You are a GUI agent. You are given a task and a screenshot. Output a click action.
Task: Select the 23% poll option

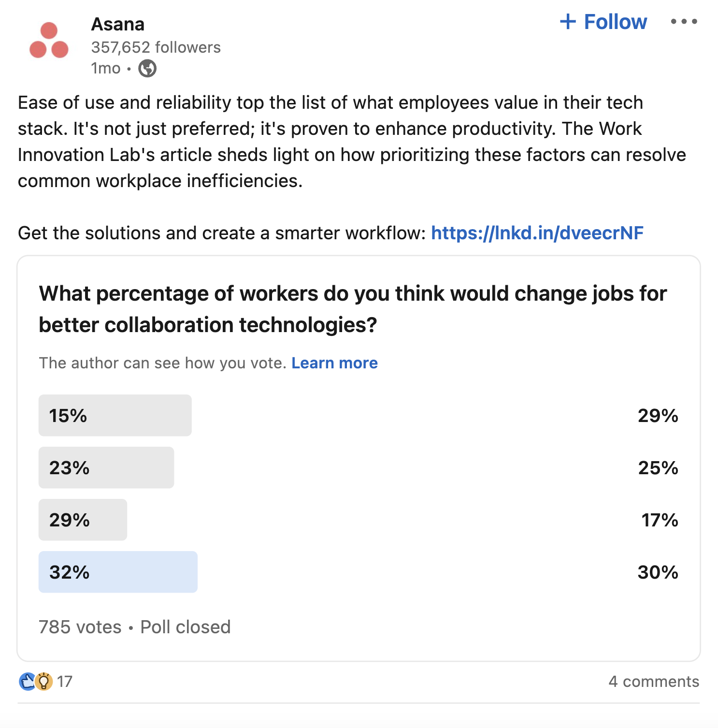tap(106, 467)
